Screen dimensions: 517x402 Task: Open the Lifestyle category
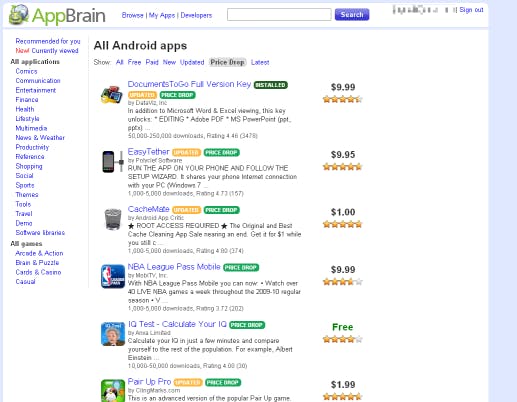27,119
